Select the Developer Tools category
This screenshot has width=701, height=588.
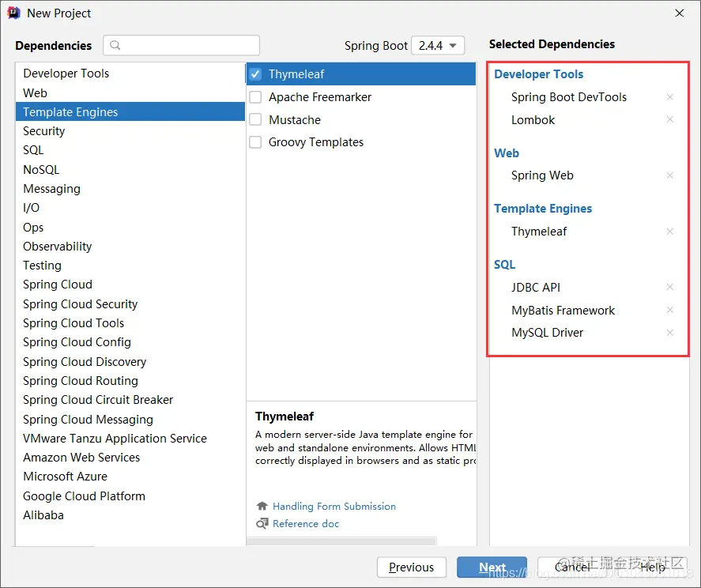(130, 73)
